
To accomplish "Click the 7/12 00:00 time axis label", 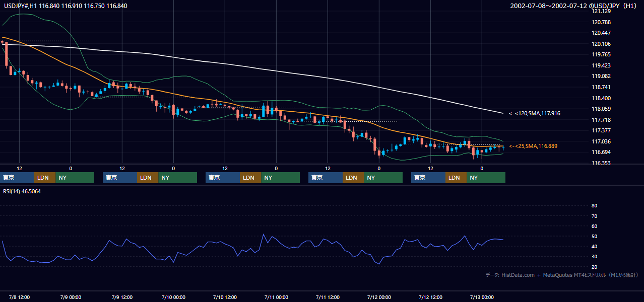I will [x=379, y=297].
